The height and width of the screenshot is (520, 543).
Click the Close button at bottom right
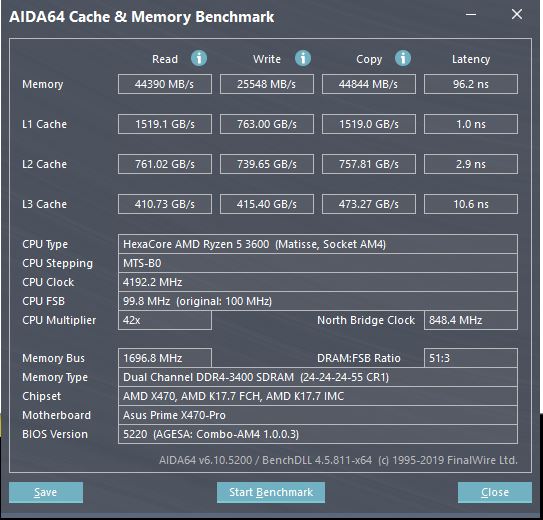pos(495,492)
